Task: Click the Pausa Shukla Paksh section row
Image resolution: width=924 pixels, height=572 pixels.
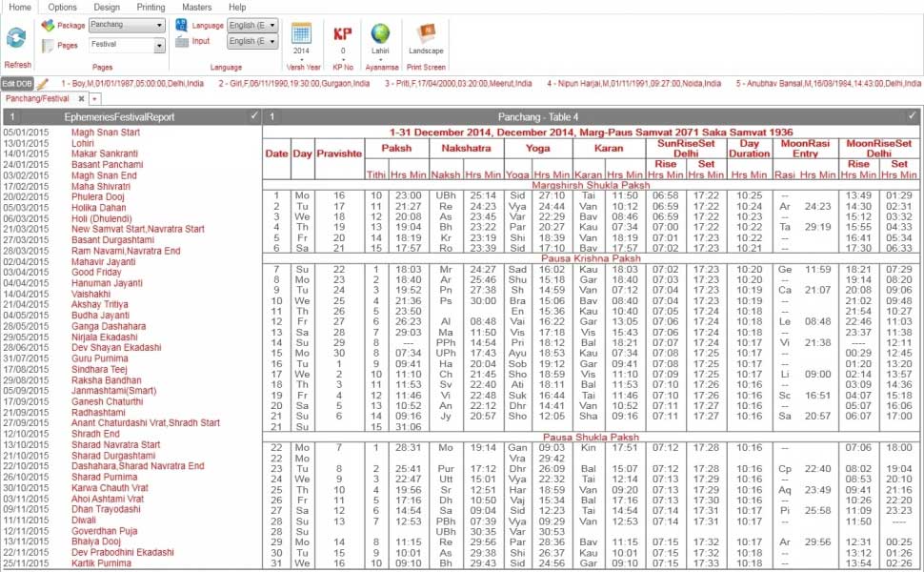Action: click(x=591, y=438)
